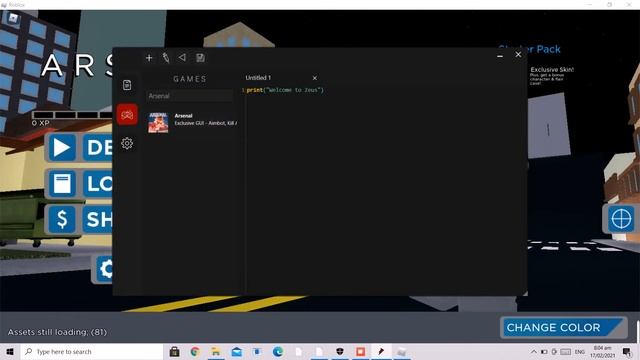Viewport: 640px width, 360px height.
Task: Close the executor window with X
Action: [518, 54]
